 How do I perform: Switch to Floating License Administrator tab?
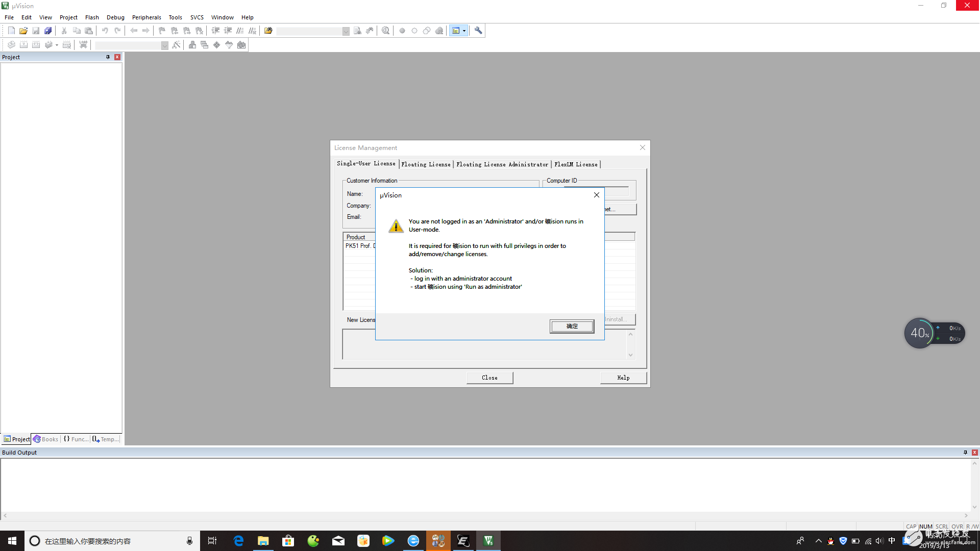coord(502,164)
